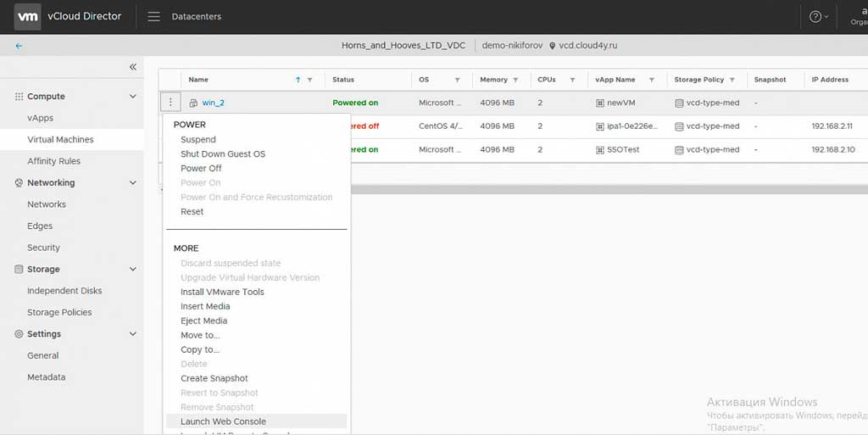Launch Web Console from the menu
Screen dimensions: 868x435
[x=256, y=421]
